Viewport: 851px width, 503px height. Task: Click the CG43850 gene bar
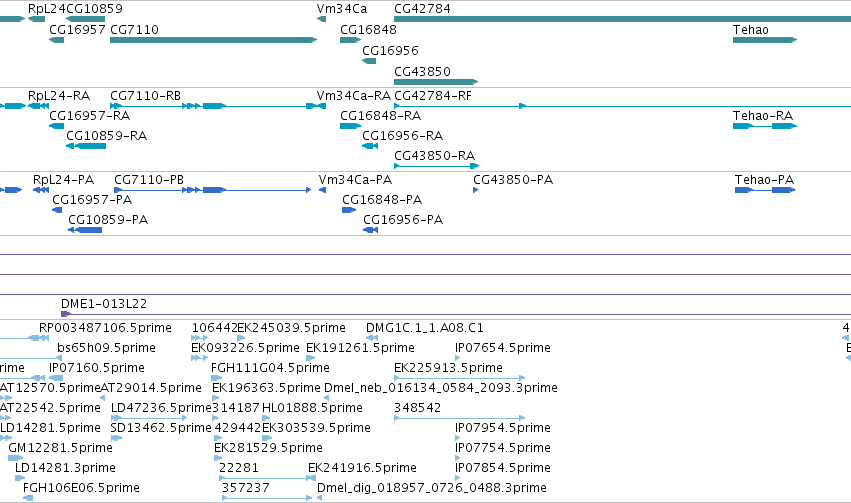click(436, 82)
